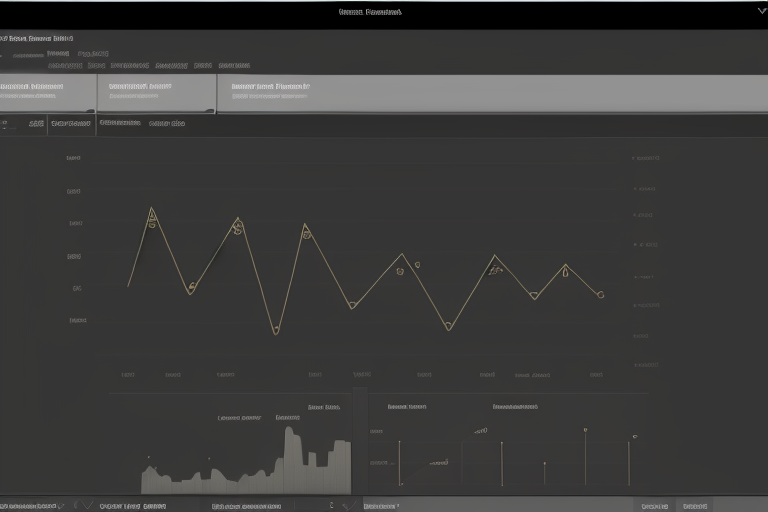Click the small icon at far left of toolbar row

click(6, 125)
